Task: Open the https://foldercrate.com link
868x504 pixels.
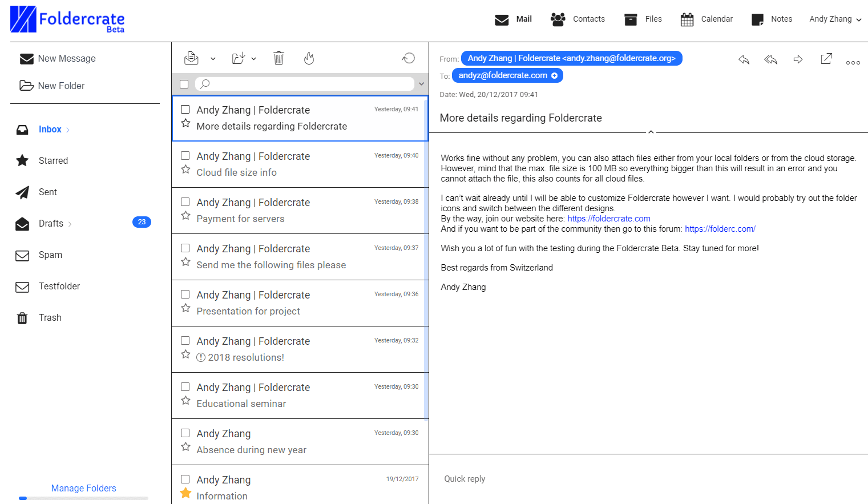Action: [609, 219]
